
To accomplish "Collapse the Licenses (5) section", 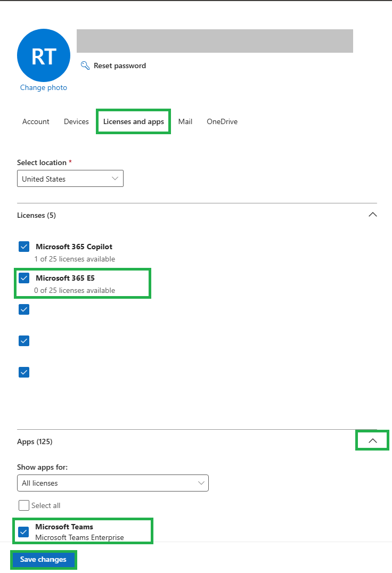I will [x=373, y=215].
